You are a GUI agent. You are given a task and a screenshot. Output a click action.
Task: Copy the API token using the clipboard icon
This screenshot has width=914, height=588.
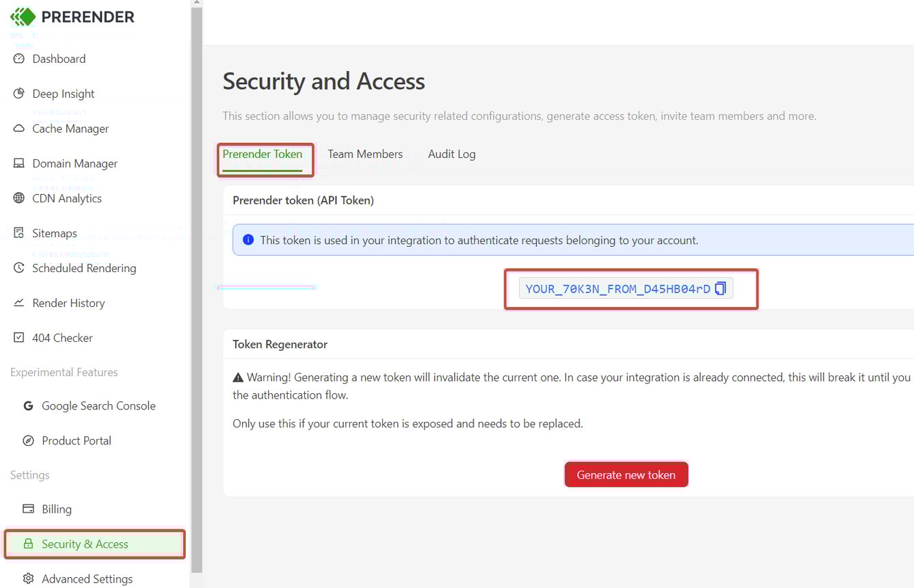(720, 288)
